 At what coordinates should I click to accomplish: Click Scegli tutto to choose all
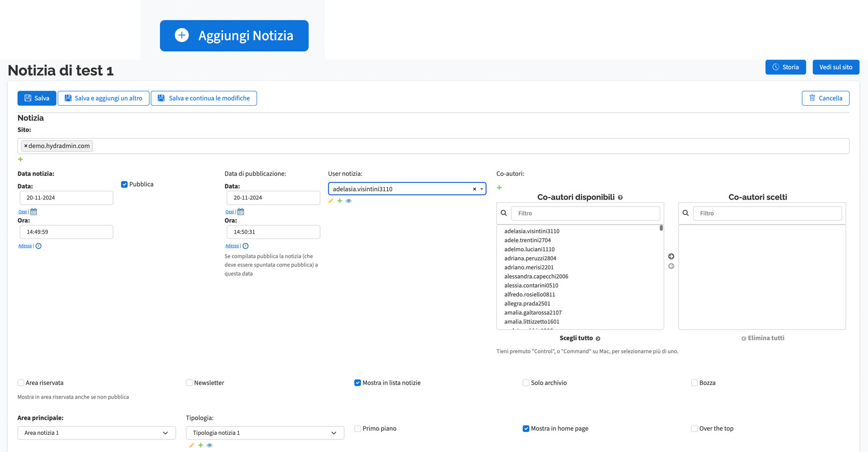click(x=580, y=338)
